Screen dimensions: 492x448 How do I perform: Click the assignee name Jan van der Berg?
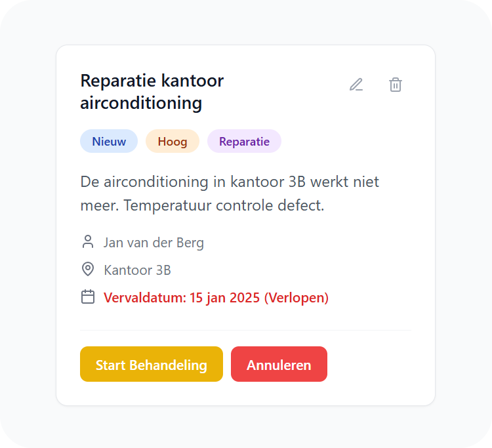(154, 243)
